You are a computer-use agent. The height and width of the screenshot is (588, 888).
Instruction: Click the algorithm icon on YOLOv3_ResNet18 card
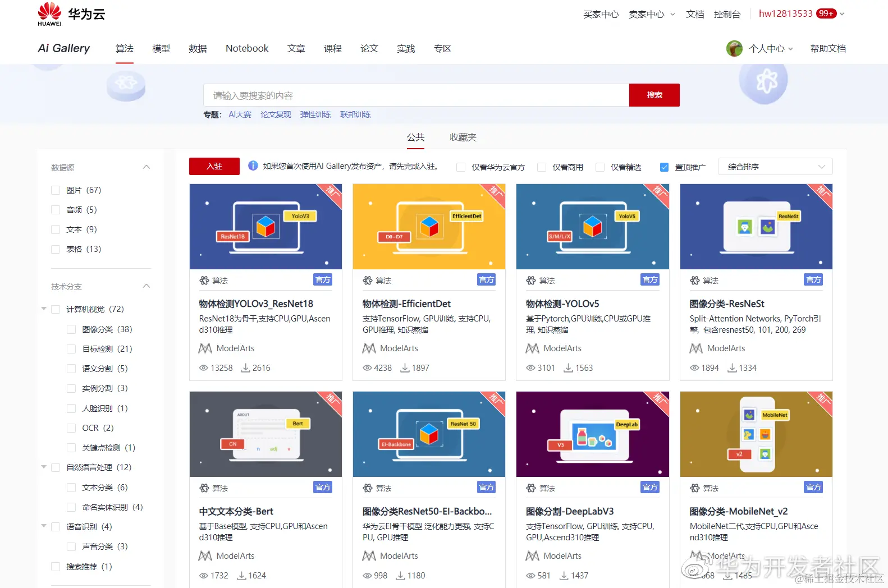[204, 281]
